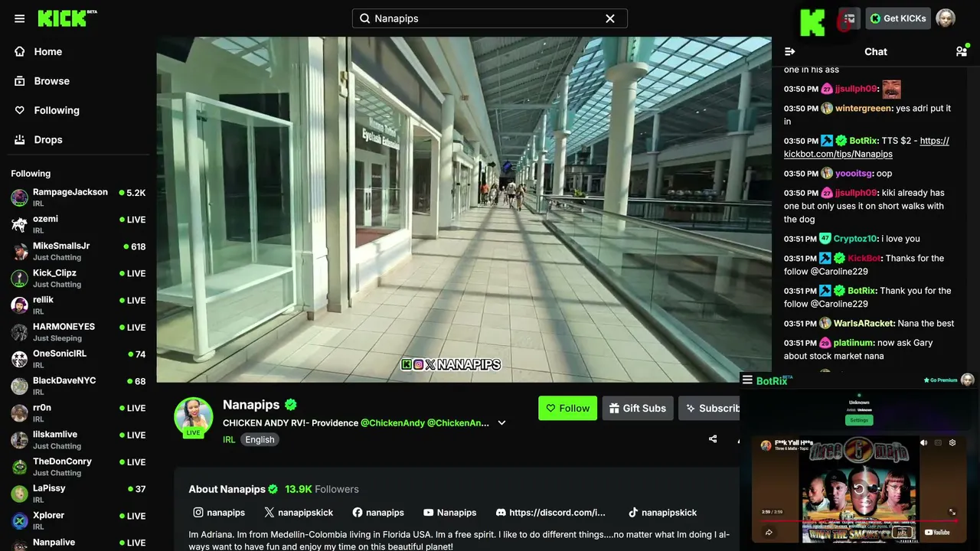Click Nanapips streamer avatar with LIVE badge
This screenshot has width=980, height=551.
[193, 418]
